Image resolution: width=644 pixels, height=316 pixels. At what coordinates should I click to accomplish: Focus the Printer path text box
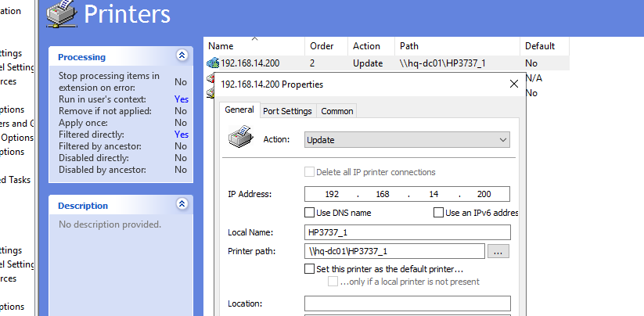pos(394,251)
